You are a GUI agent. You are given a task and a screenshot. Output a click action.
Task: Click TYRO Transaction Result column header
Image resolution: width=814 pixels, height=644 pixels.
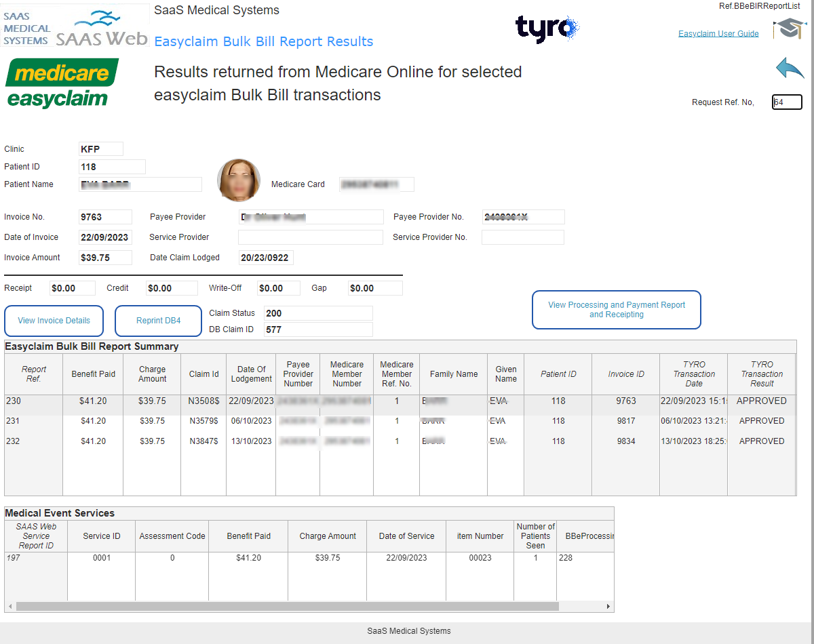pos(762,374)
